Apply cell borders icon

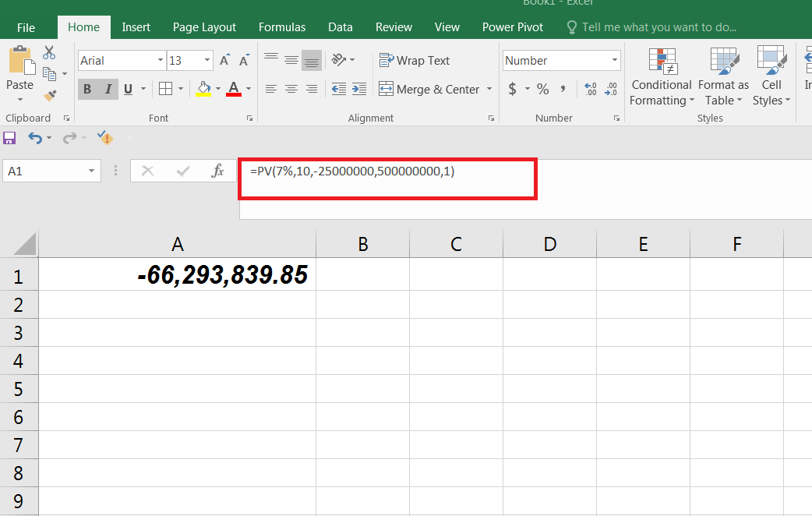pyautogui.click(x=166, y=89)
